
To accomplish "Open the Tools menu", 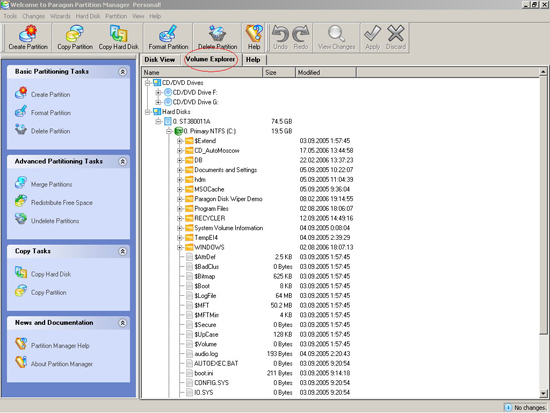I will (10, 16).
